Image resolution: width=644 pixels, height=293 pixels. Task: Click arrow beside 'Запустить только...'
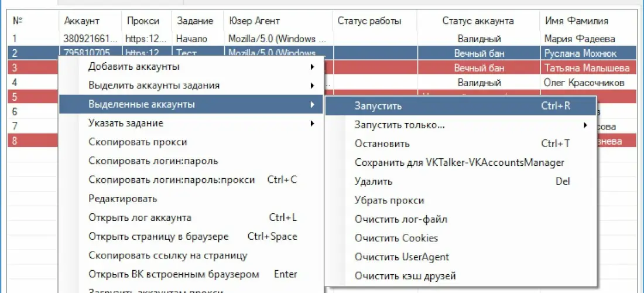tap(585, 125)
